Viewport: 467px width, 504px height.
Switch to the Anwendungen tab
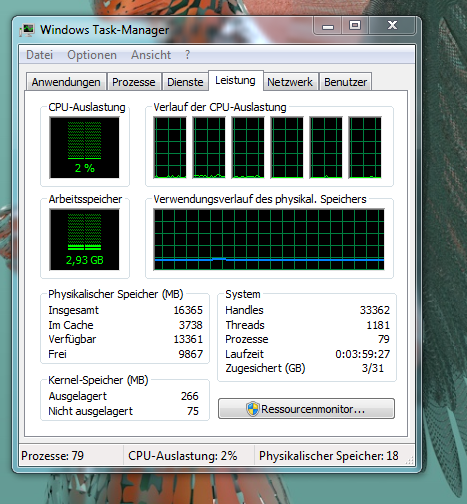(66, 82)
